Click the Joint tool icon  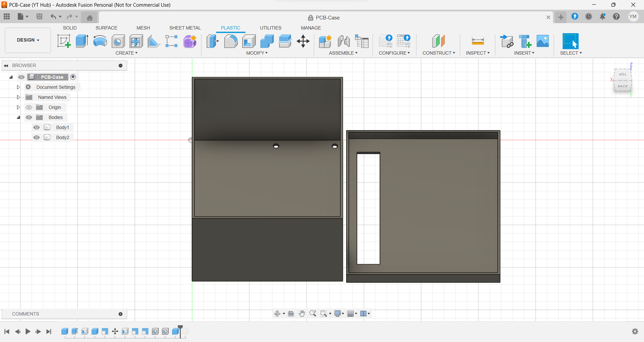(343, 41)
